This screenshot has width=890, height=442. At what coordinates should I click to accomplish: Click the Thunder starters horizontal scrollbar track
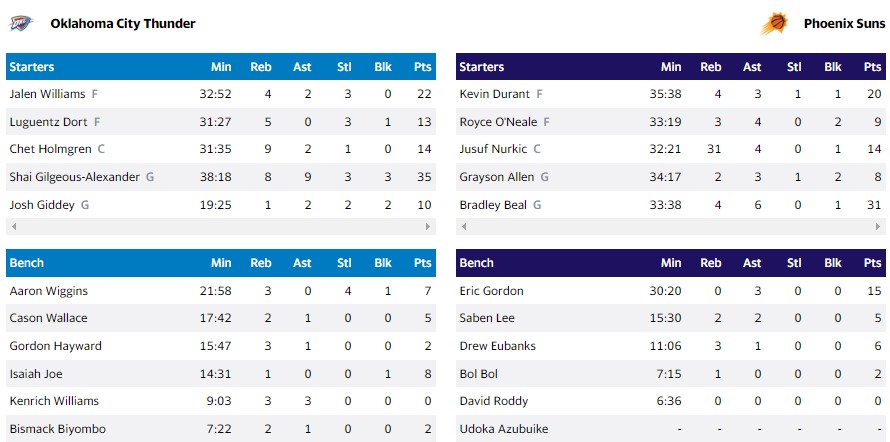tap(220, 227)
